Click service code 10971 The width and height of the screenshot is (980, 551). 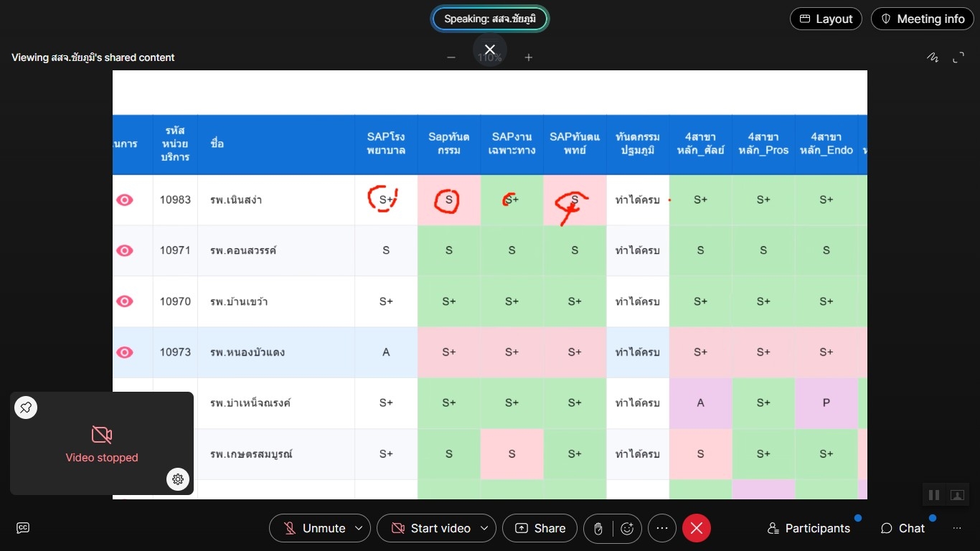coord(176,250)
